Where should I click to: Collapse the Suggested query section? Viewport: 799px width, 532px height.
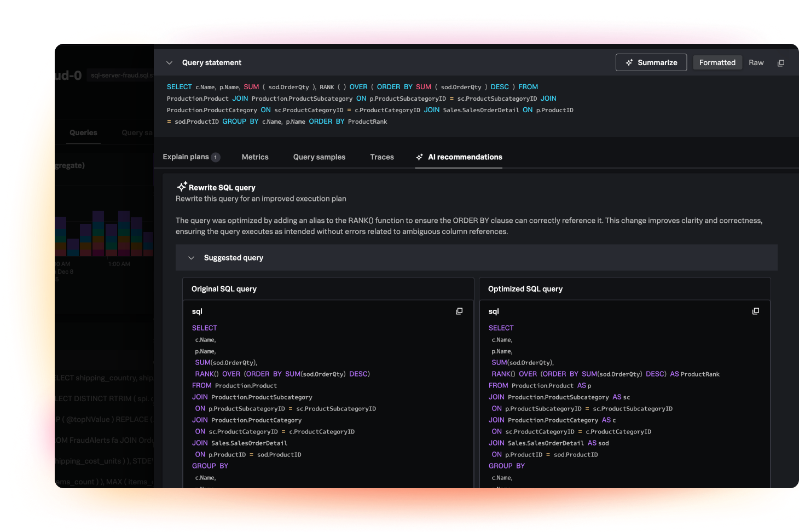tap(191, 258)
